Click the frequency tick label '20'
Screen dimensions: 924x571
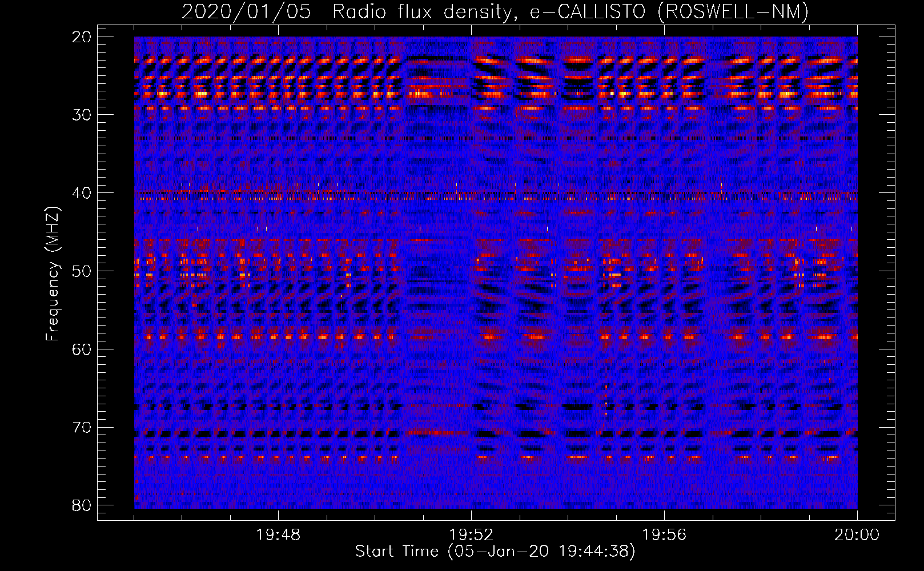82,37
